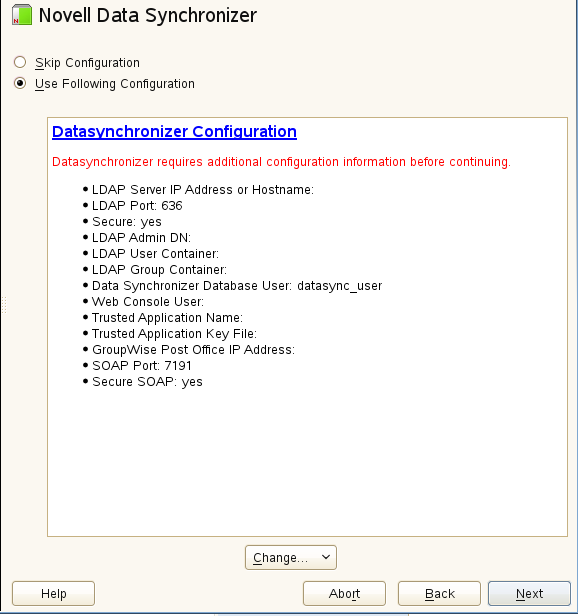The image size is (578, 616).
Task: Select Use Following Configuration radio button
Action: click(20, 83)
